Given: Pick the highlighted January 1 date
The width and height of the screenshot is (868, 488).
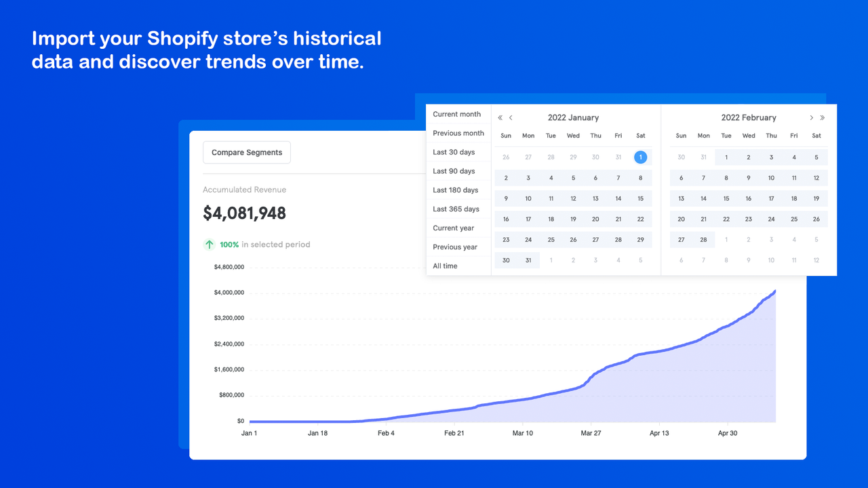Looking at the screenshot, I should tap(640, 157).
